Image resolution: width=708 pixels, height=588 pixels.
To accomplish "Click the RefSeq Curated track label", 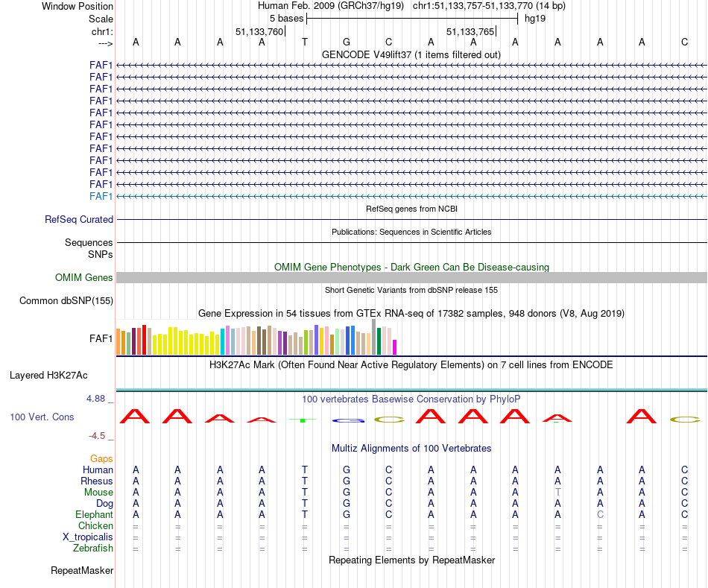I will [79, 220].
